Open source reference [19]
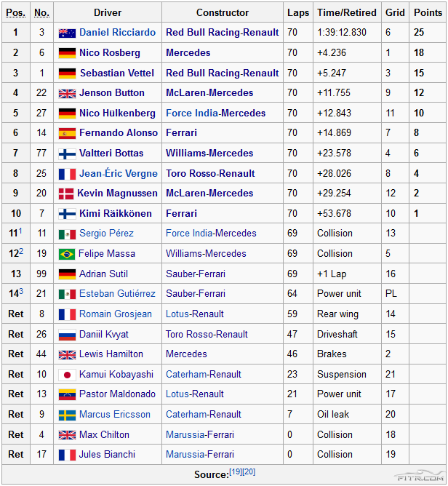Viewport: 448px width, 486px height. (x=236, y=471)
